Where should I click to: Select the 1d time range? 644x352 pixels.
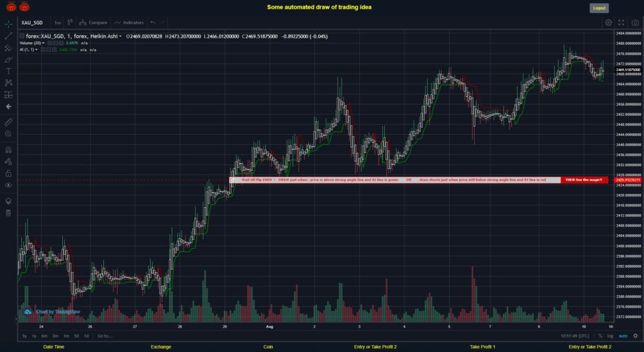coord(86,336)
